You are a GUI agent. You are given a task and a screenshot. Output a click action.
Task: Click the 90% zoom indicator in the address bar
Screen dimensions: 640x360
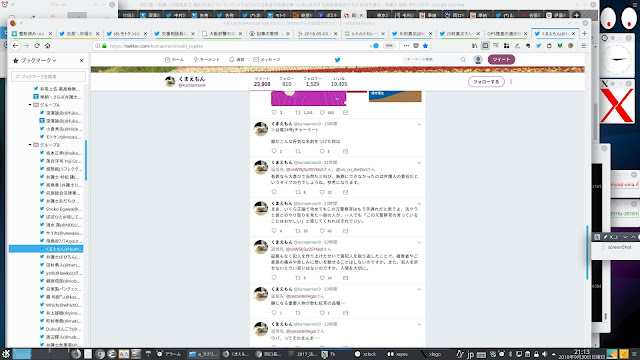click(x=389, y=46)
